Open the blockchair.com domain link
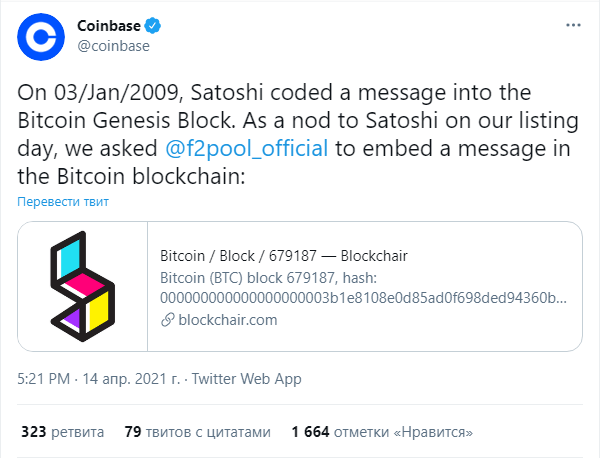Viewport: 600px width, 458px height. [228, 320]
